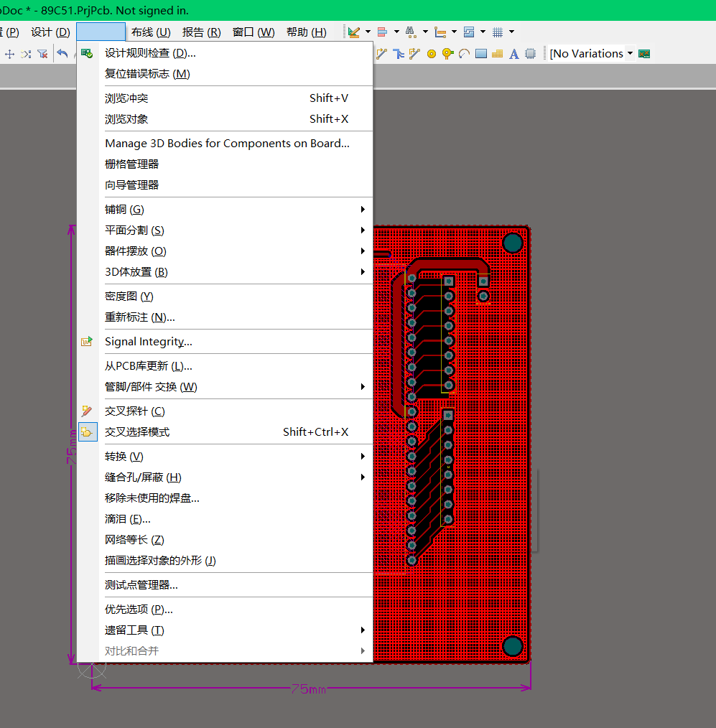Open the 3D体放置 (B) submenu

pyautogui.click(x=225, y=272)
